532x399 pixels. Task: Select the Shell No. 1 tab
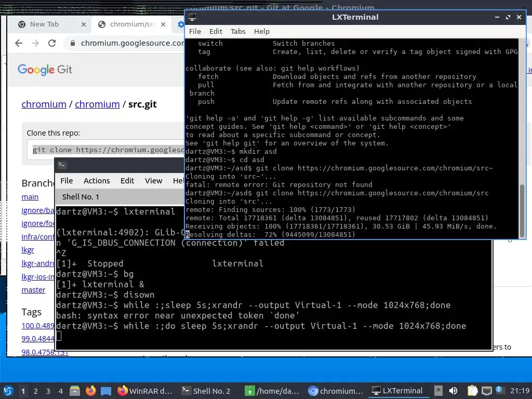coord(81,197)
